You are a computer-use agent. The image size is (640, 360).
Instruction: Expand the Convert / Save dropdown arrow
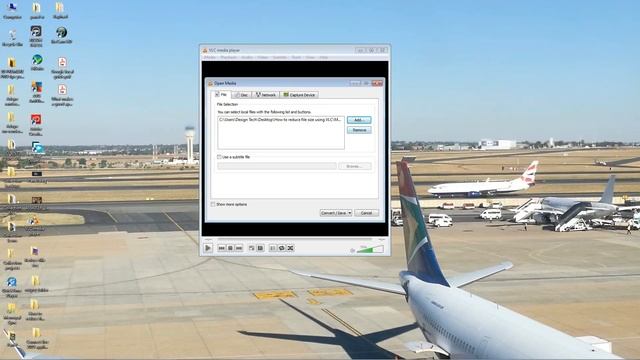[350, 213]
